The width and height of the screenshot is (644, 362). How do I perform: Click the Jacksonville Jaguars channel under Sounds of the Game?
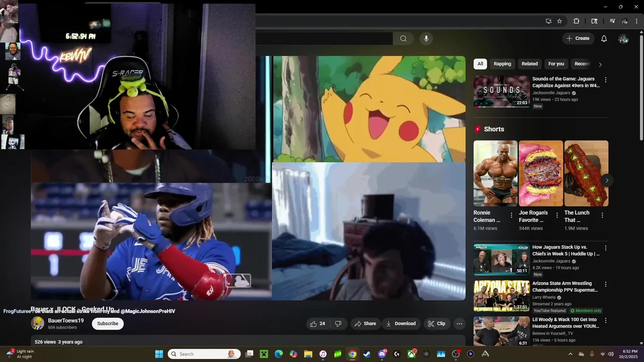[x=551, y=93]
